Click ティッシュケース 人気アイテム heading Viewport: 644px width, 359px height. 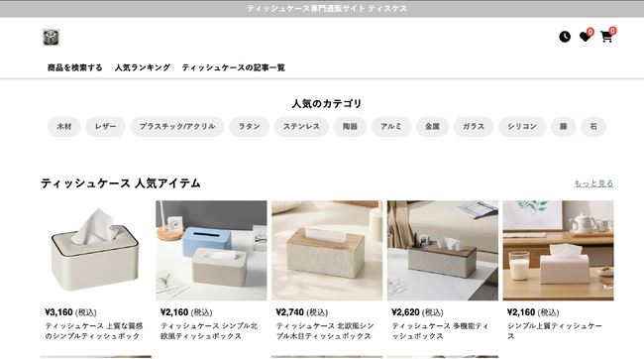click(x=121, y=183)
